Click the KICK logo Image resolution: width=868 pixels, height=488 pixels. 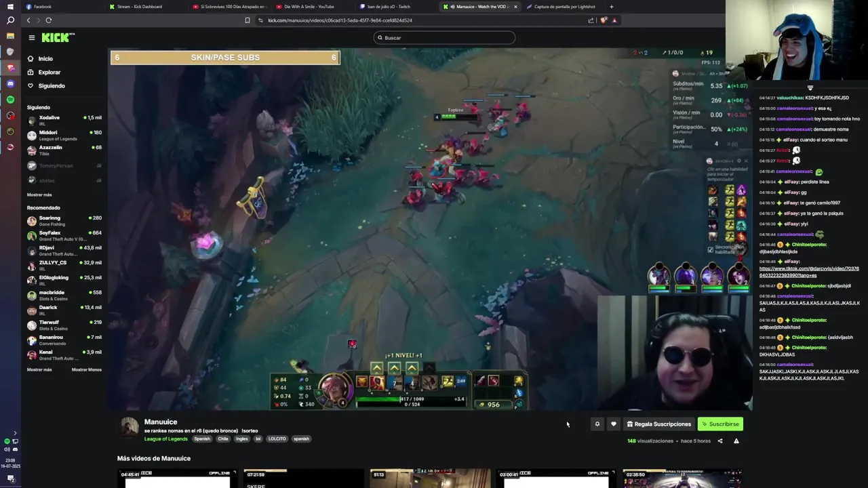[x=58, y=37]
